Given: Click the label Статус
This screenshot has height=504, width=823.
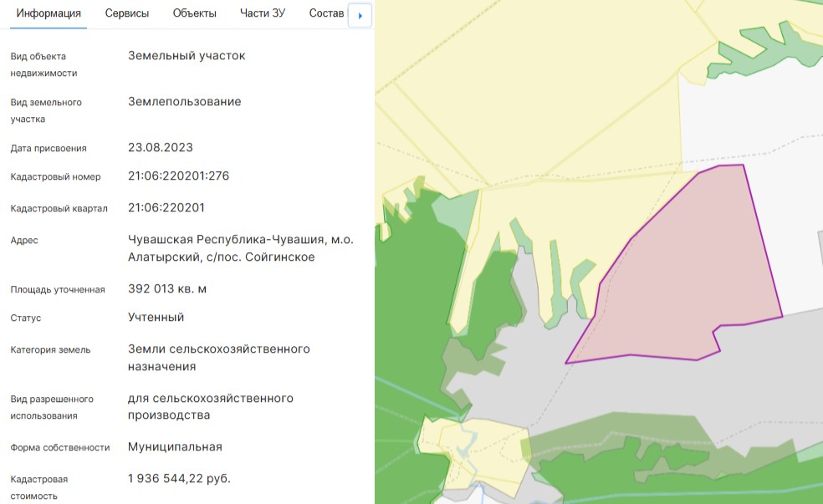Looking at the screenshot, I should [x=26, y=318].
